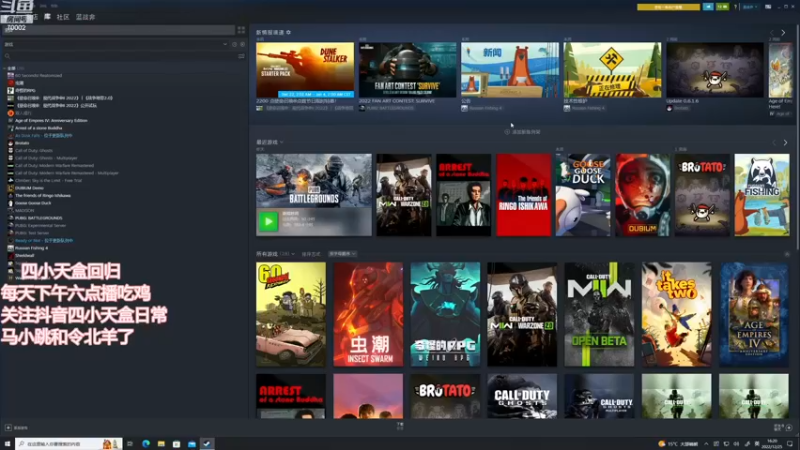Open Brotato recent game cover
The image size is (800, 450).
702,195
